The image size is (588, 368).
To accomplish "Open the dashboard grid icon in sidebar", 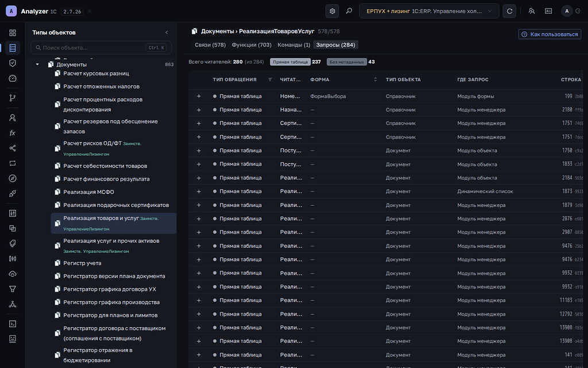I will (13, 33).
